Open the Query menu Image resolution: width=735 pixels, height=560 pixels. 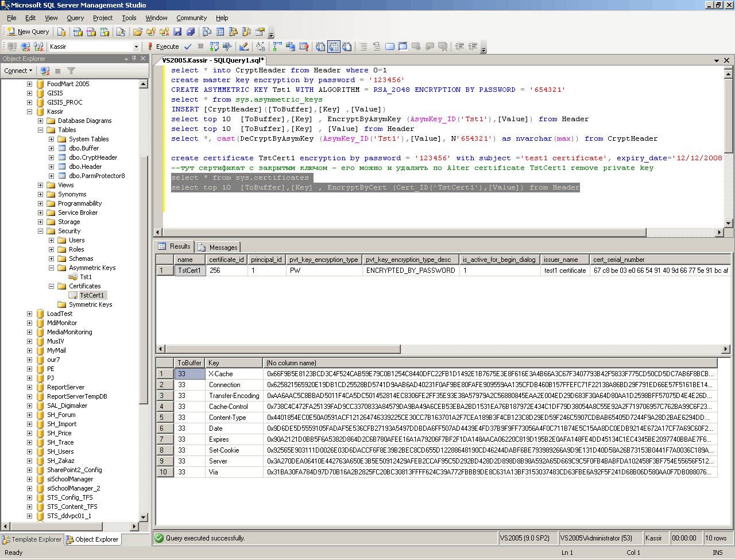75,18
